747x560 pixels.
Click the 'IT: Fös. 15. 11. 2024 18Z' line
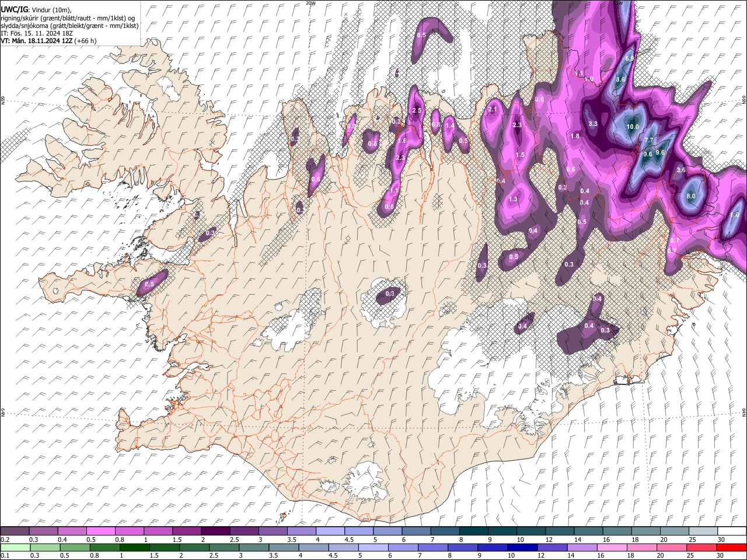[x=36, y=33]
